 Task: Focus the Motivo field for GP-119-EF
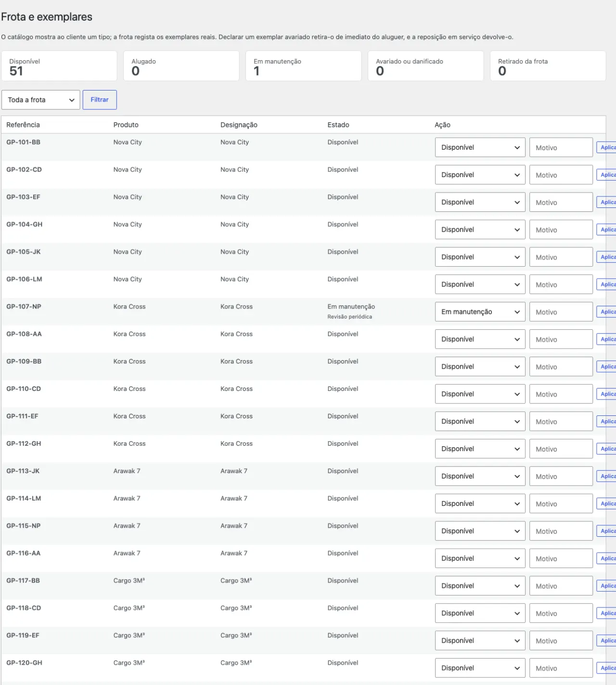(561, 641)
